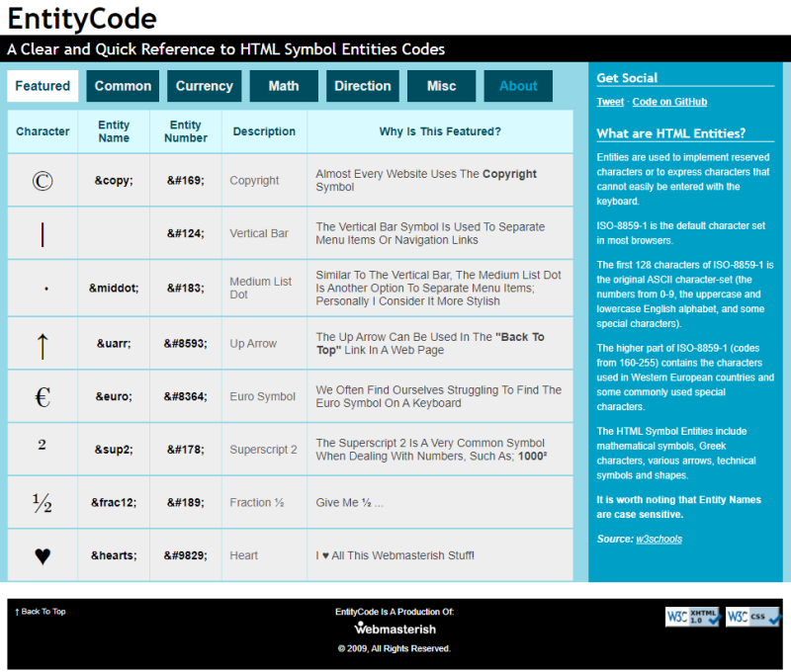Click the vertical bar character
The width and height of the screenshot is (791, 672).
[x=41, y=234]
